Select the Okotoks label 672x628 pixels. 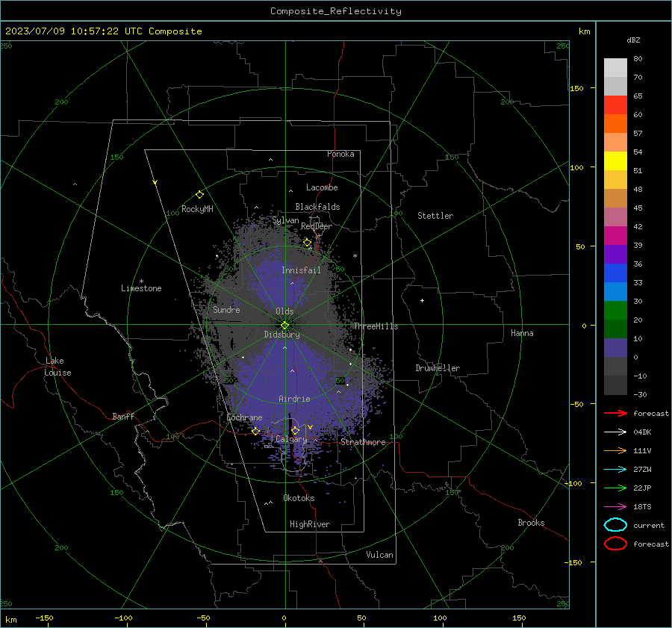[x=299, y=498]
